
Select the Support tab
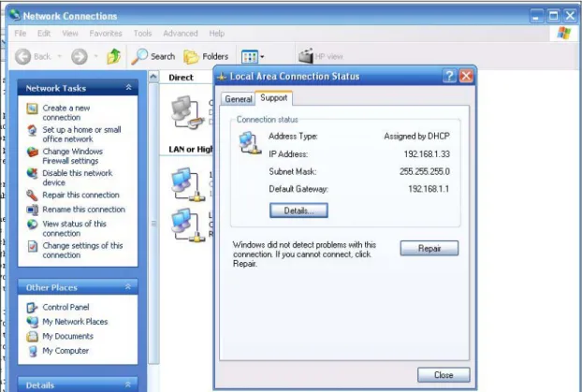(274, 98)
